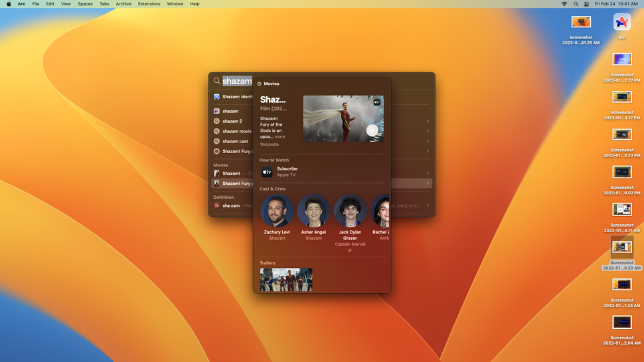Click the Dictionary icon beside 'sha·zam'

point(216,206)
